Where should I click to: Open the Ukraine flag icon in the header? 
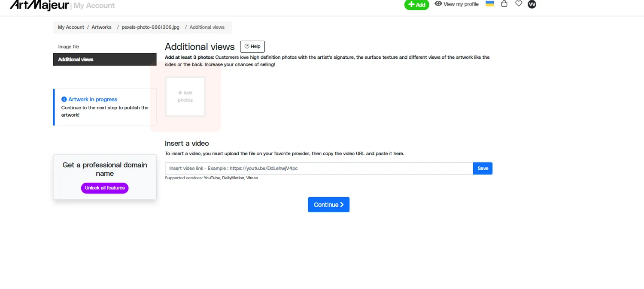point(489,4)
